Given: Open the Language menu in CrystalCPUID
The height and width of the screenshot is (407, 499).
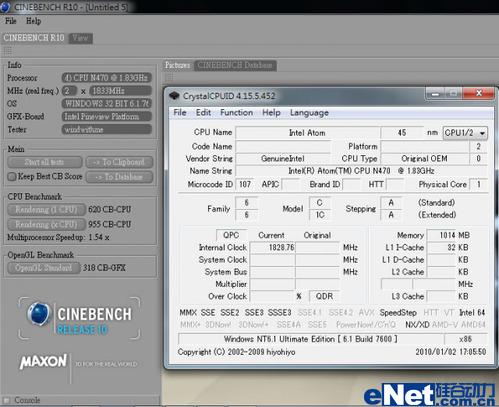Looking at the screenshot, I should pyautogui.click(x=309, y=113).
